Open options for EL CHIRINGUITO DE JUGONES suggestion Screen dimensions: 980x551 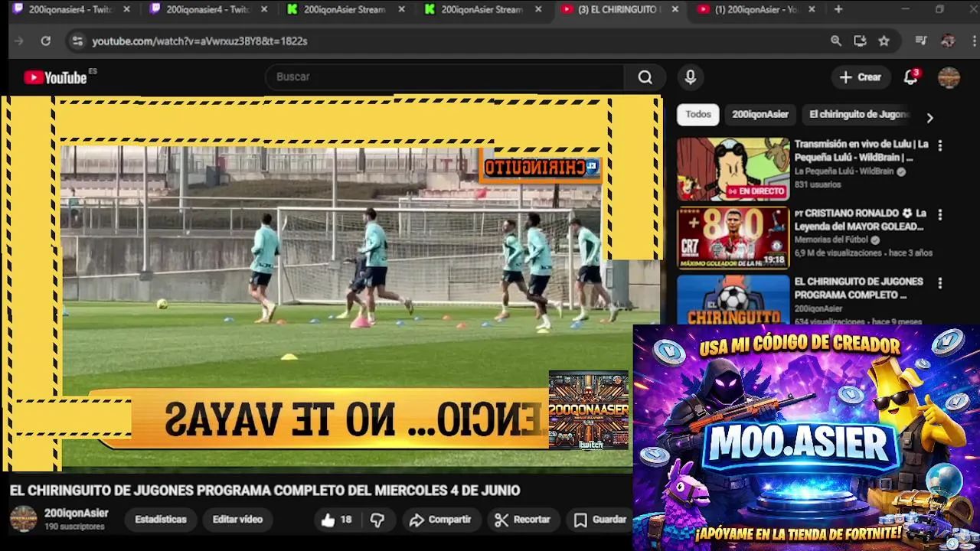(x=939, y=282)
